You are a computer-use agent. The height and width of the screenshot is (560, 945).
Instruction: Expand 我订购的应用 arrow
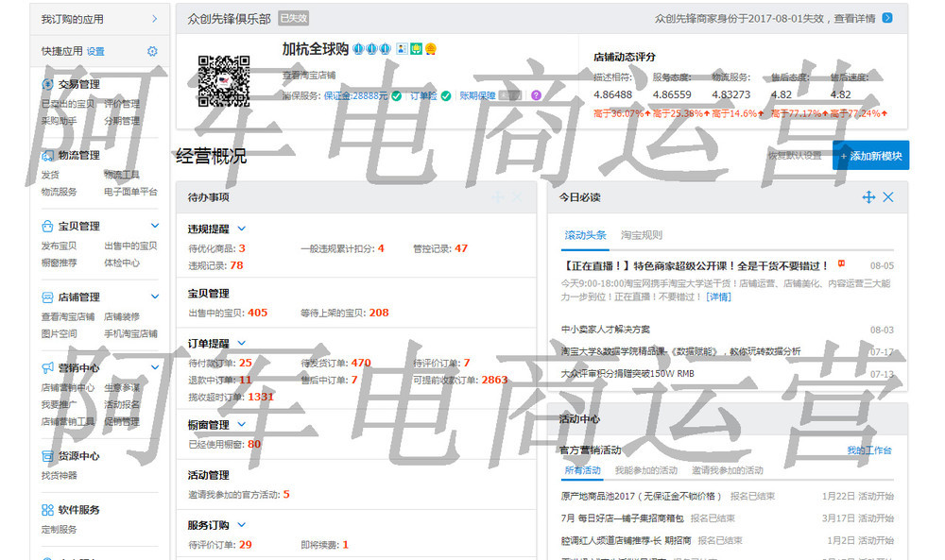(155, 19)
